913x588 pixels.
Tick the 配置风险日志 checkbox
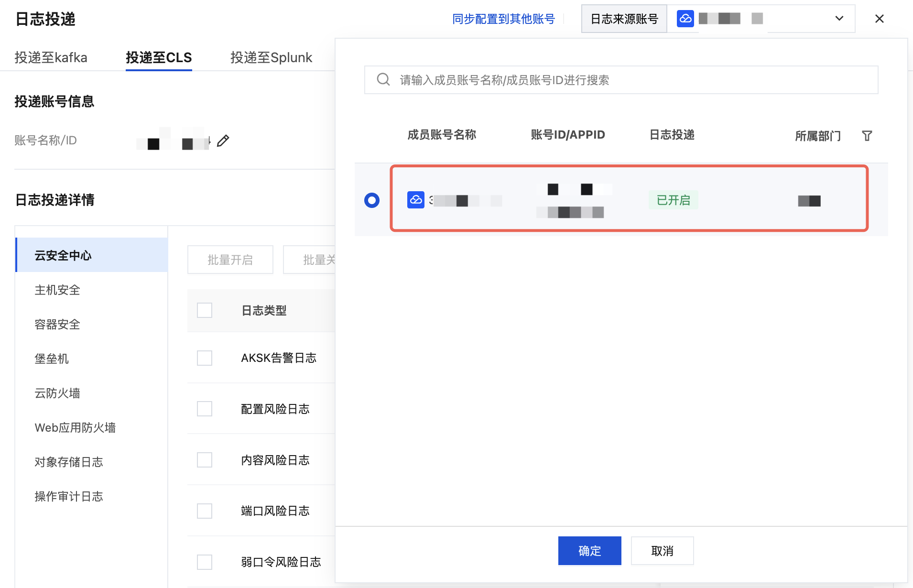click(x=205, y=409)
